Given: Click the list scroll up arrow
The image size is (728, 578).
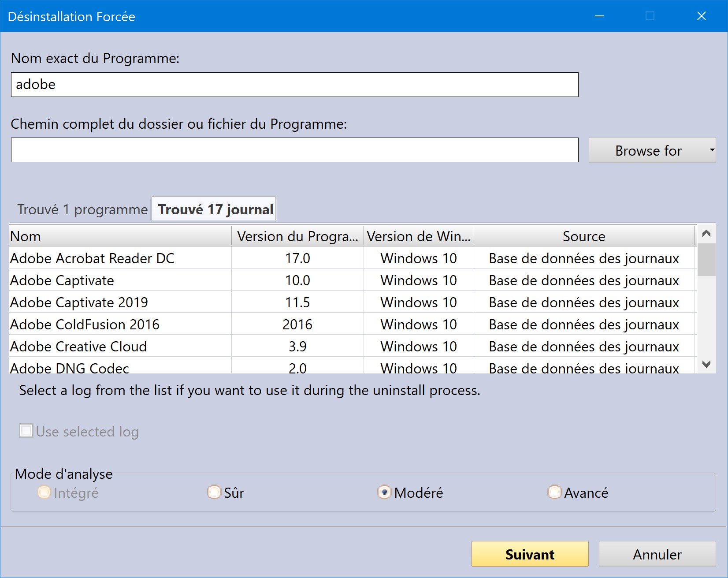Looking at the screenshot, I should pos(706,233).
